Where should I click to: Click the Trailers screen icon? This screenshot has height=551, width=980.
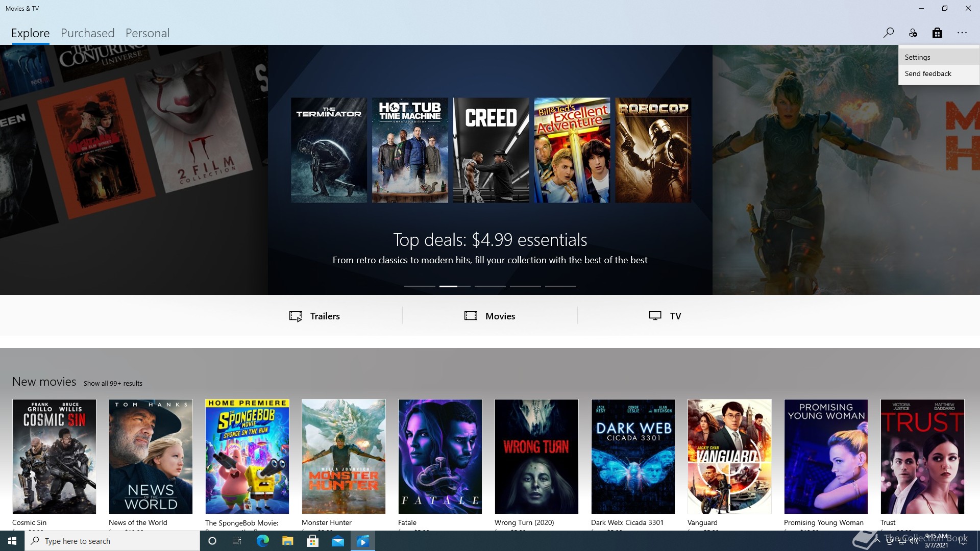296,316
